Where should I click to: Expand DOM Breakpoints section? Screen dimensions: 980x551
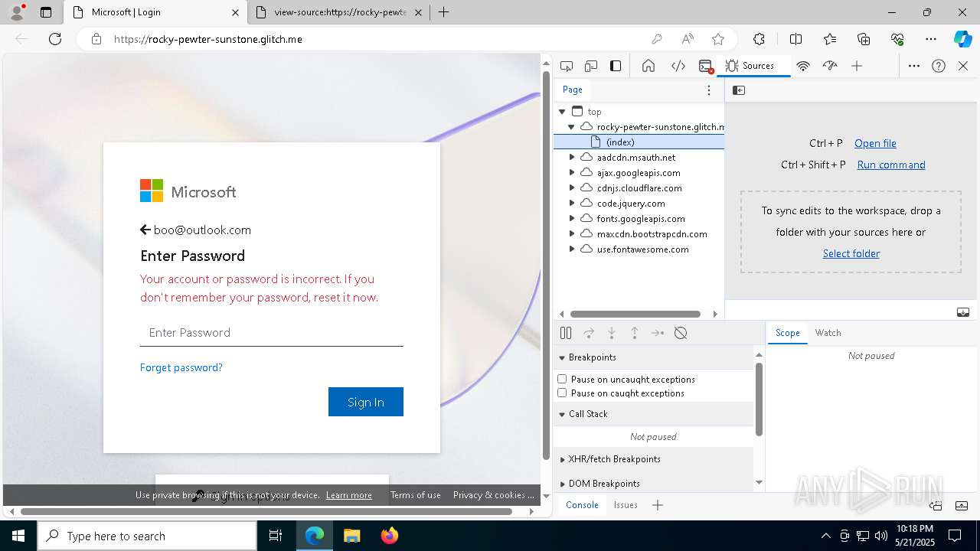[653, 484]
